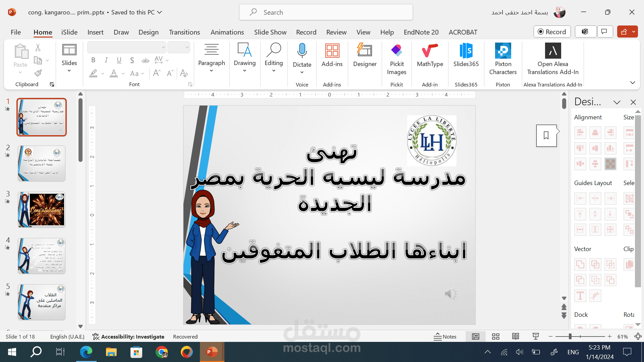Open the Slides dropdown
This screenshot has height=362, width=644.
point(69,58)
